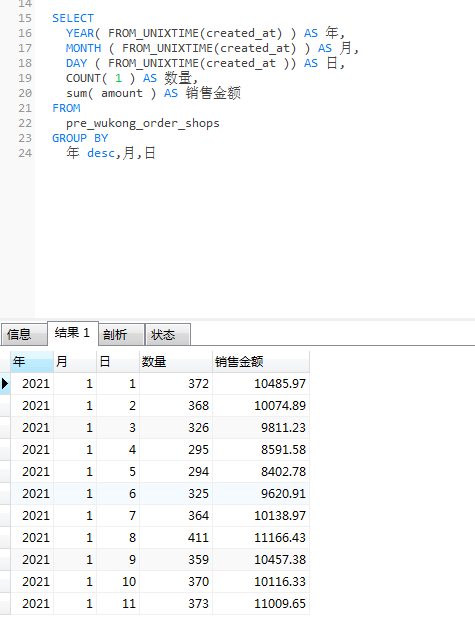Click GROUP BY keyword on line 23
475x631 pixels.
click(x=80, y=138)
